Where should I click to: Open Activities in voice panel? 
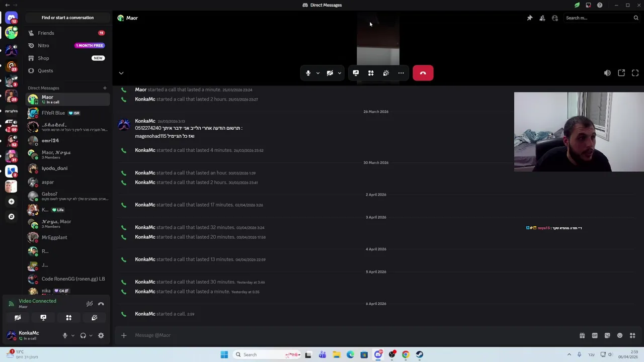(69, 318)
